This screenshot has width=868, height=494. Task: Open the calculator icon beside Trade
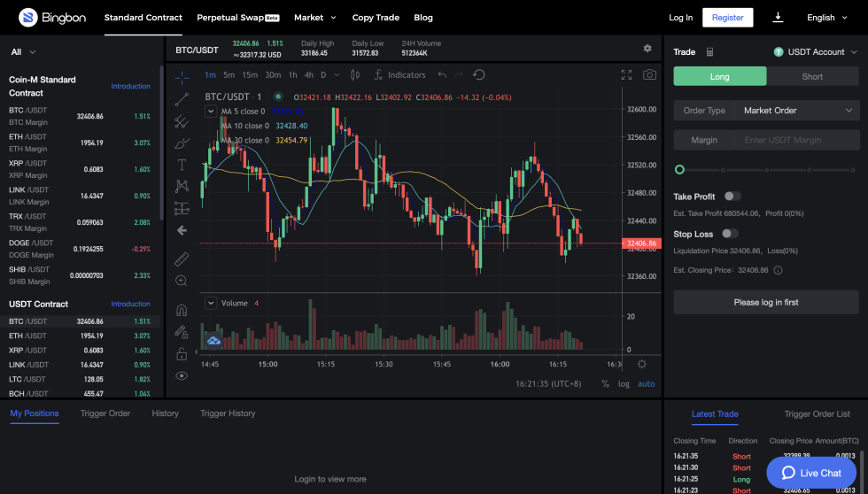(x=710, y=52)
